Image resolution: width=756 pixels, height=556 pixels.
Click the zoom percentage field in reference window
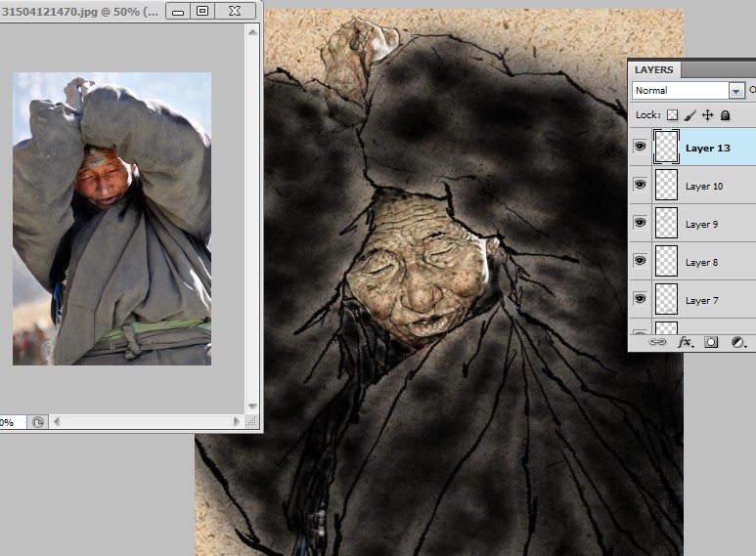[x=12, y=422]
